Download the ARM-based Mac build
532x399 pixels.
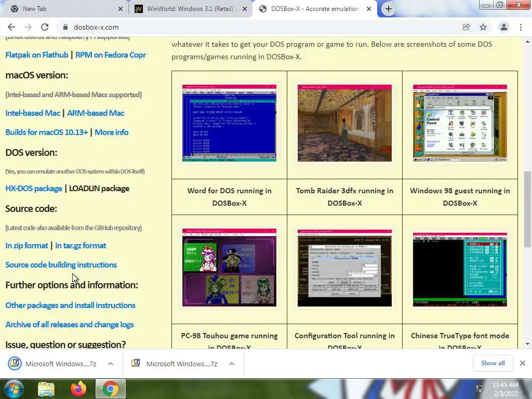(96, 113)
